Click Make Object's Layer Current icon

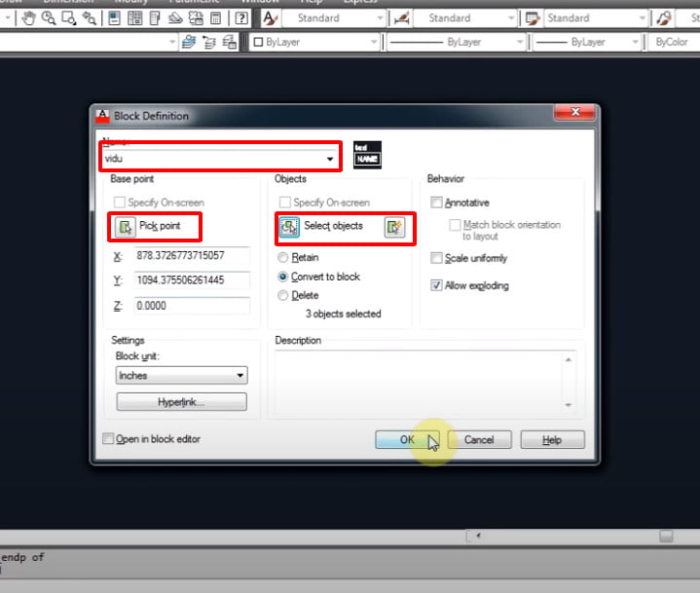(189, 42)
